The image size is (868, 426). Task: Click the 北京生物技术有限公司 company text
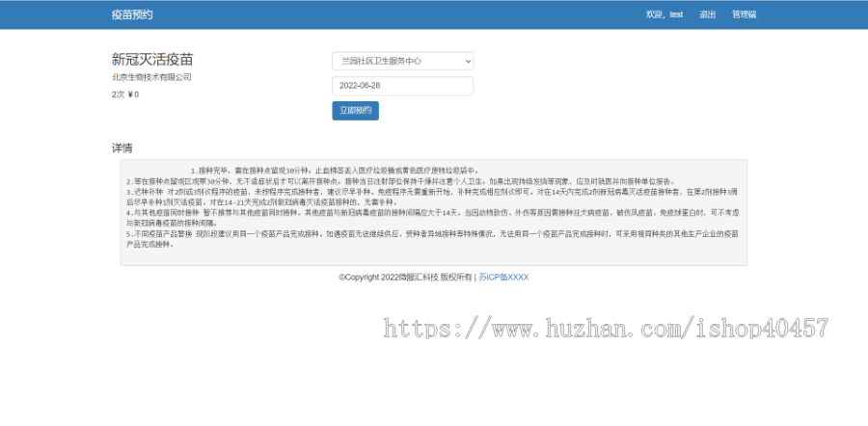(x=151, y=77)
